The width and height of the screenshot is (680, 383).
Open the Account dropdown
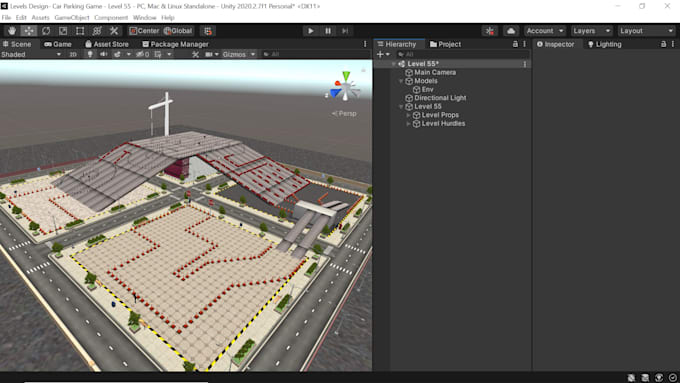point(545,31)
